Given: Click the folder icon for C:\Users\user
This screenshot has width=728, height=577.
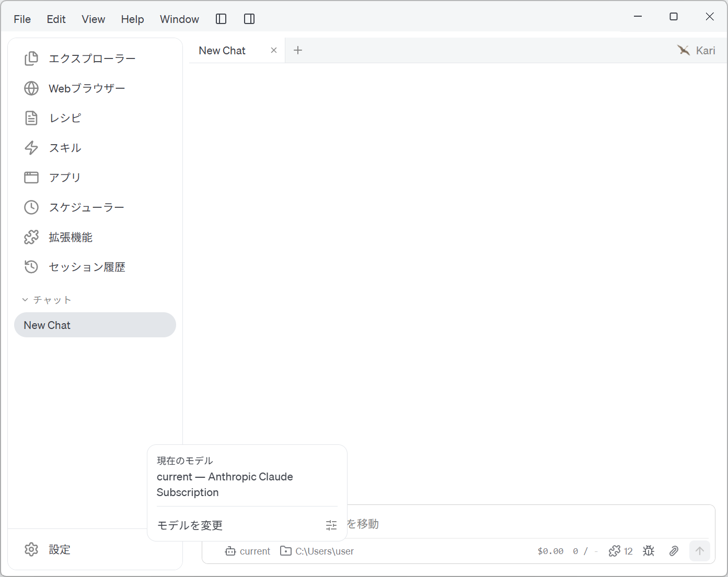Looking at the screenshot, I should 286,551.
